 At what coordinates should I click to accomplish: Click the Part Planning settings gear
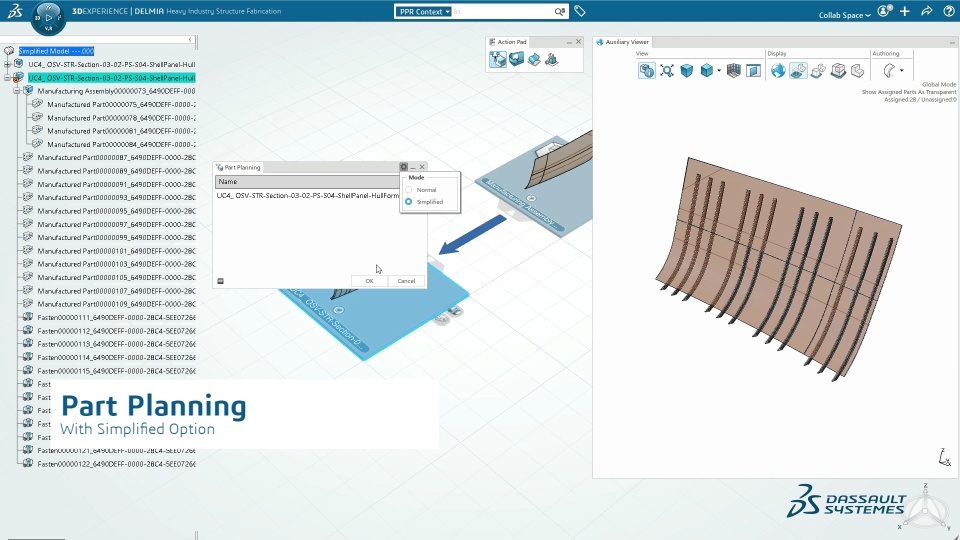pyautogui.click(x=403, y=167)
